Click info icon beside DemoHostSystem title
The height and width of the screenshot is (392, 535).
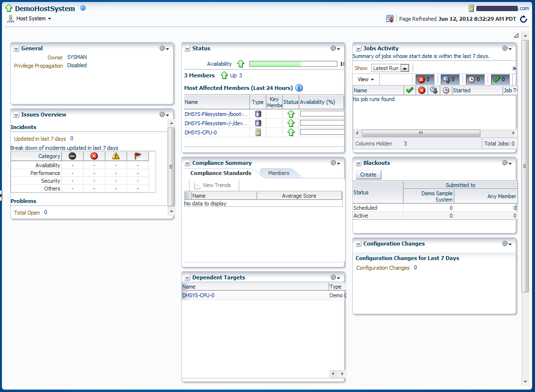tap(83, 8)
